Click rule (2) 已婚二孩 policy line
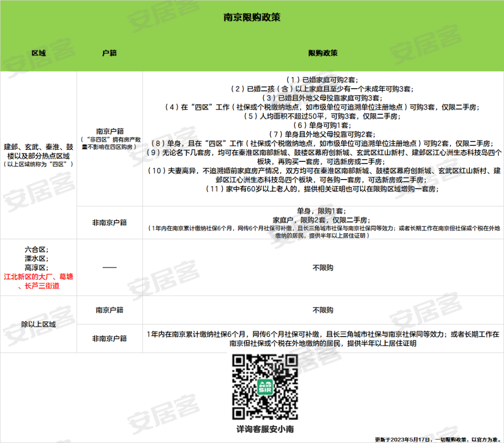The height and width of the screenshot is (443, 504). click(322, 89)
